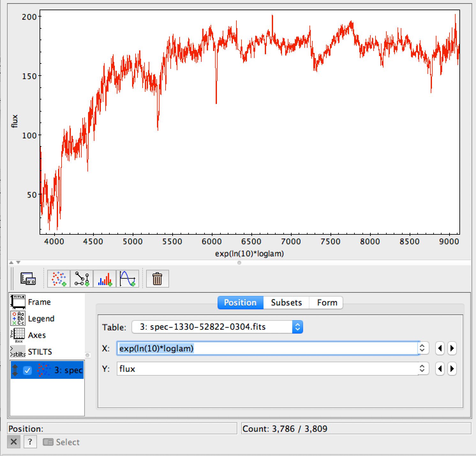Delete the selected layer with trash icon

coord(157,279)
